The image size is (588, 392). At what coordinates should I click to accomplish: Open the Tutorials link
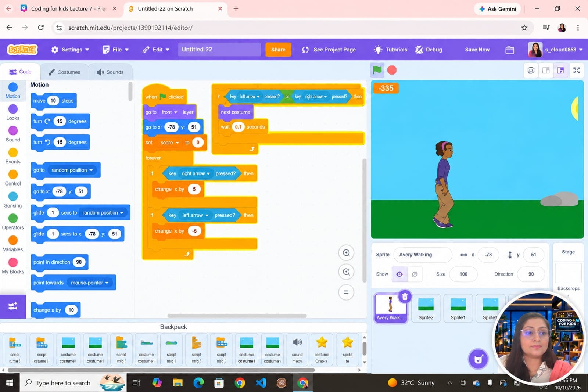pyautogui.click(x=391, y=50)
